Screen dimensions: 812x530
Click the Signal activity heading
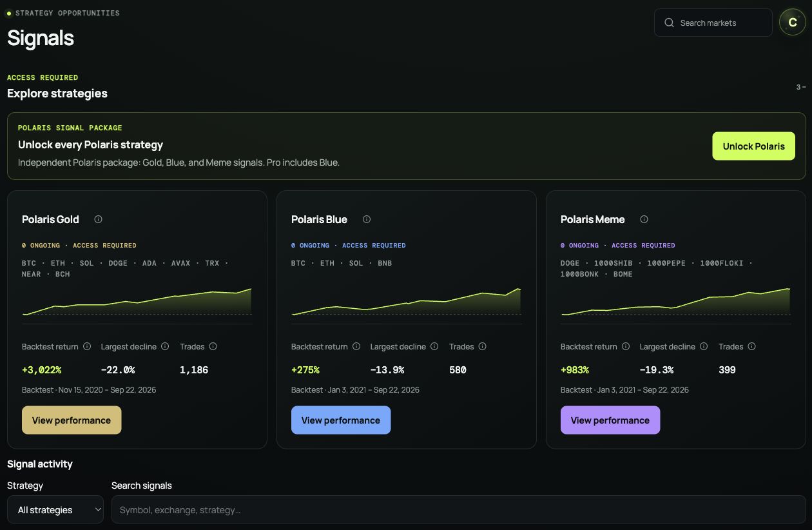coord(40,464)
